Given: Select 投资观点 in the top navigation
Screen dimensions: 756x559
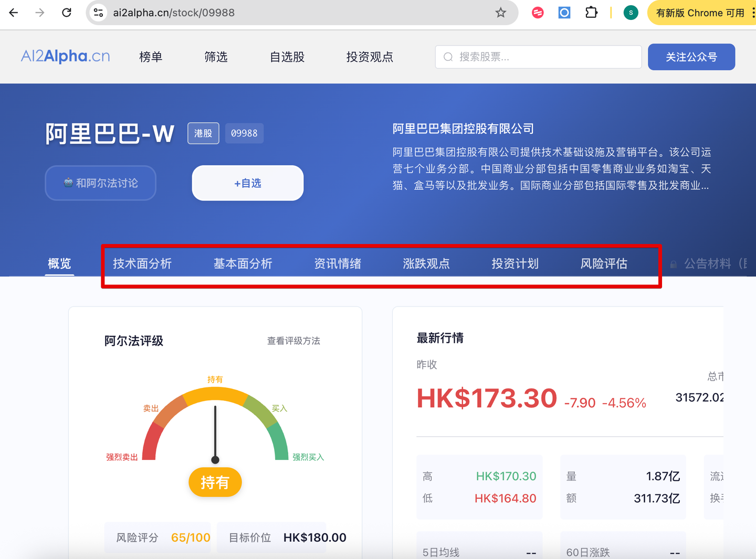Looking at the screenshot, I should click(x=370, y=57).
